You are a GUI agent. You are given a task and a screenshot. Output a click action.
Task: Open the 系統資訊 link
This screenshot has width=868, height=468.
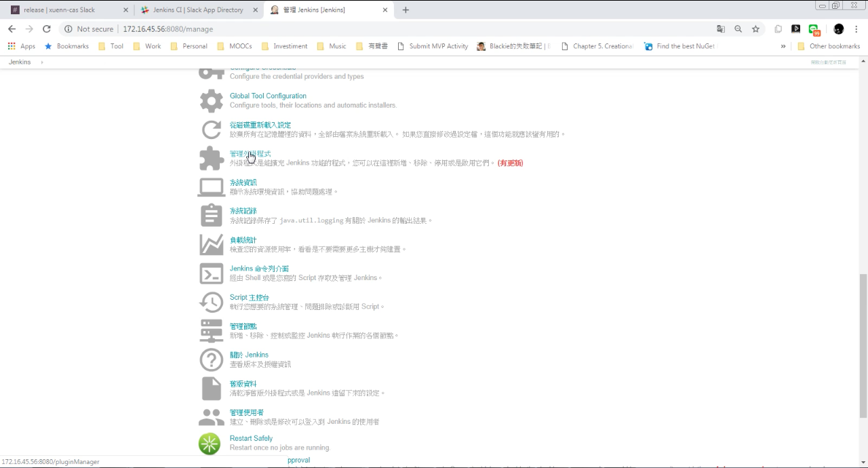pos(243,182)
